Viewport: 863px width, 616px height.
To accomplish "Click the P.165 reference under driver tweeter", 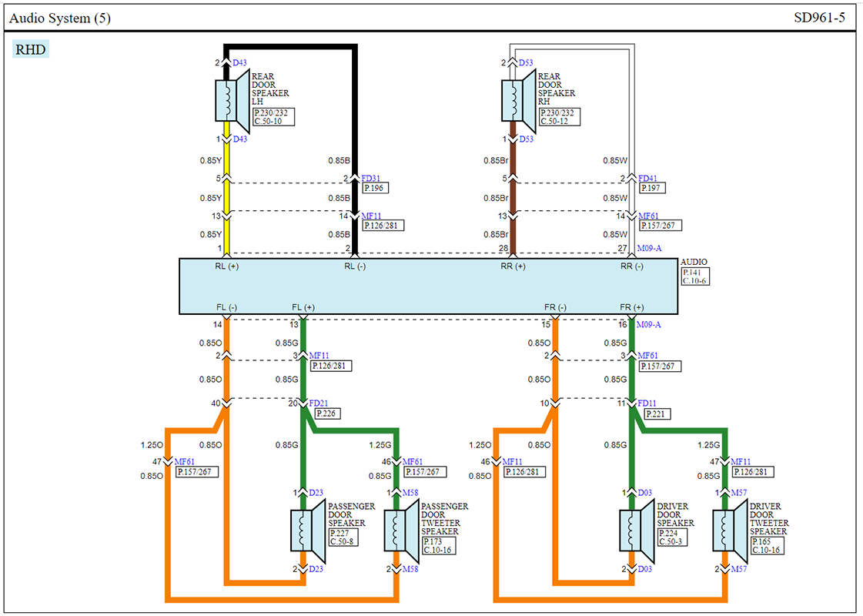I will (x=768, y=546).
